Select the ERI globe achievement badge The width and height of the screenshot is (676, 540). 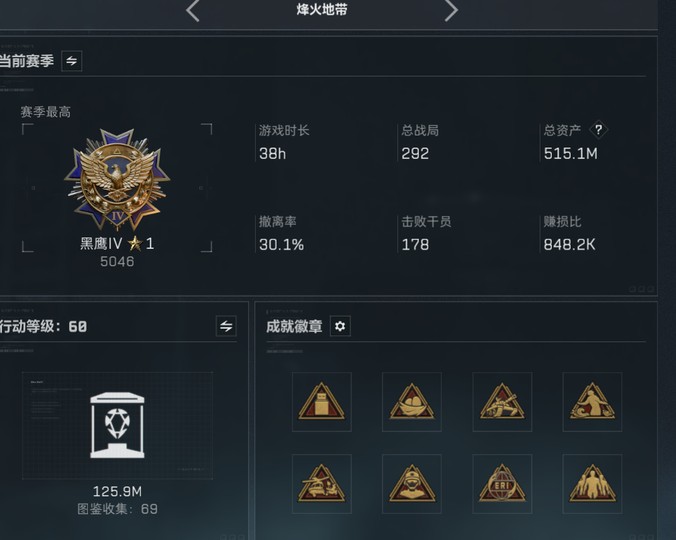tap(502, 484)
